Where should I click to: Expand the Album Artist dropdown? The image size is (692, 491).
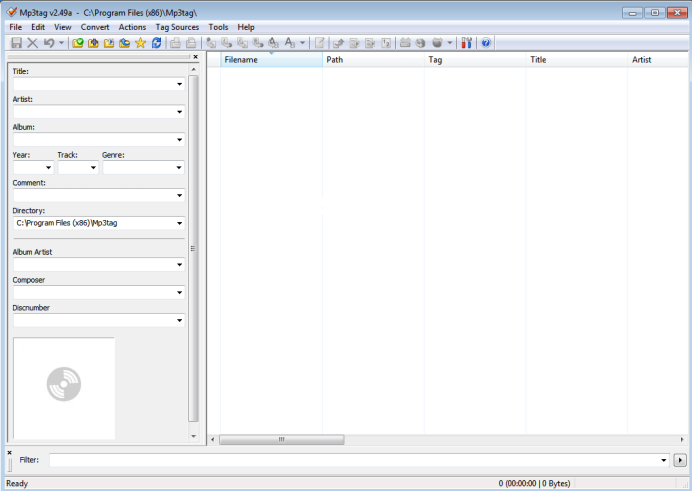(179, 265)
